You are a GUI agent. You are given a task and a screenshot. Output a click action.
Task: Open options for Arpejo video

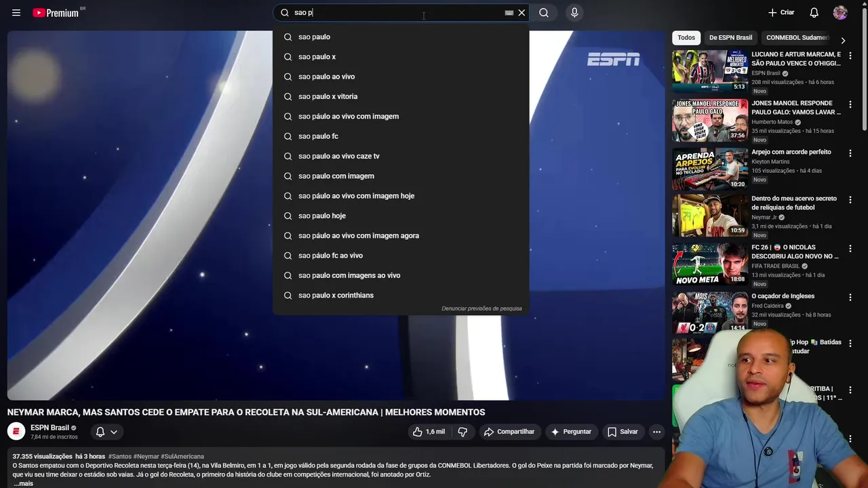point(850,153)
